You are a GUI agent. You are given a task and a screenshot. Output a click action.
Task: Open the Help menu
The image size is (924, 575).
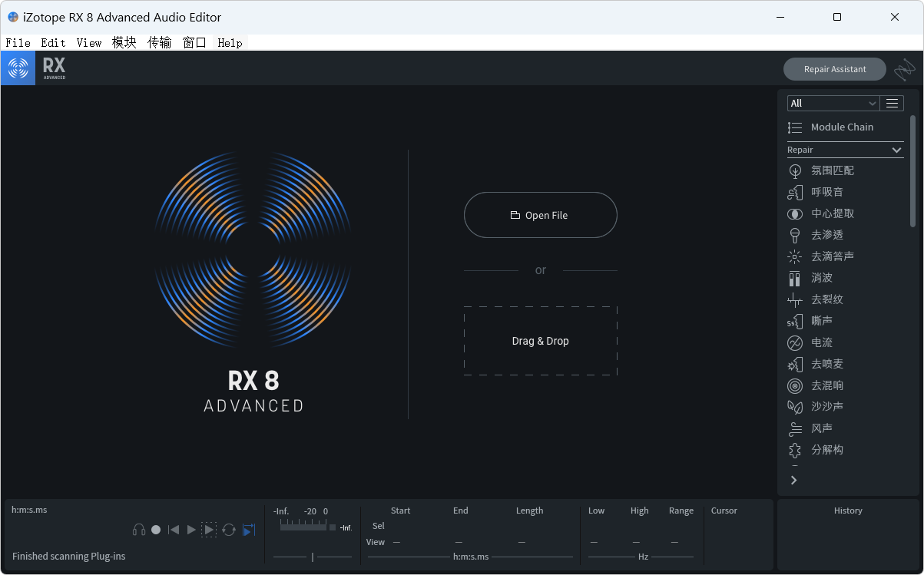coord(230,43)
